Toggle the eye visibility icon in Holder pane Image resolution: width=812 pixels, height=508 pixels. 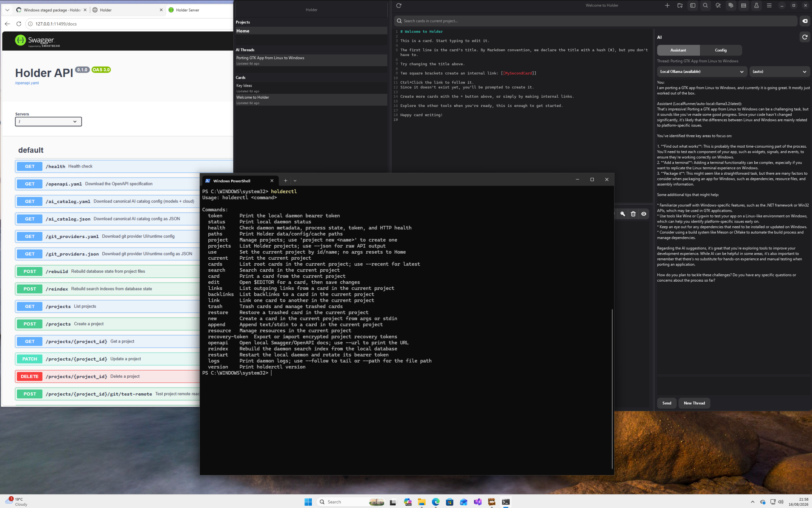pyautogui.click(x=643, y=214)
